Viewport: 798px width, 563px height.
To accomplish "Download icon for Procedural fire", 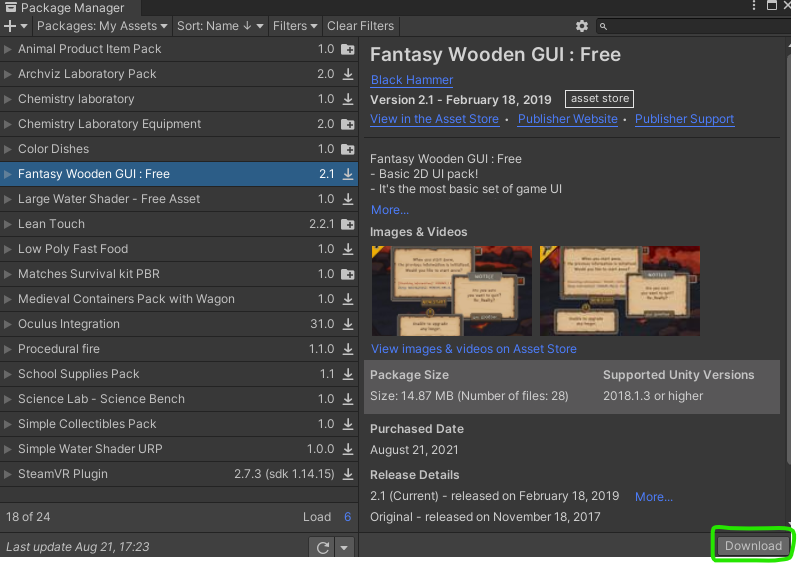I will coord(348,349).
